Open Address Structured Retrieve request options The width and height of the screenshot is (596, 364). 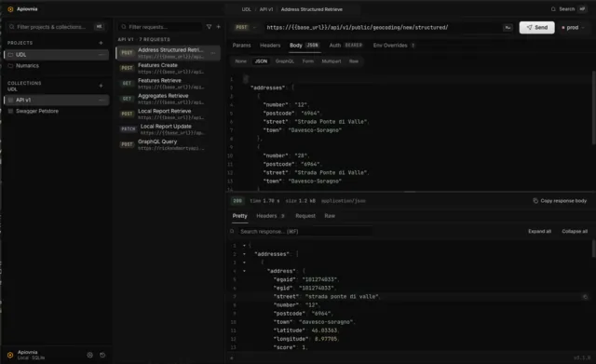pos(213,53)
